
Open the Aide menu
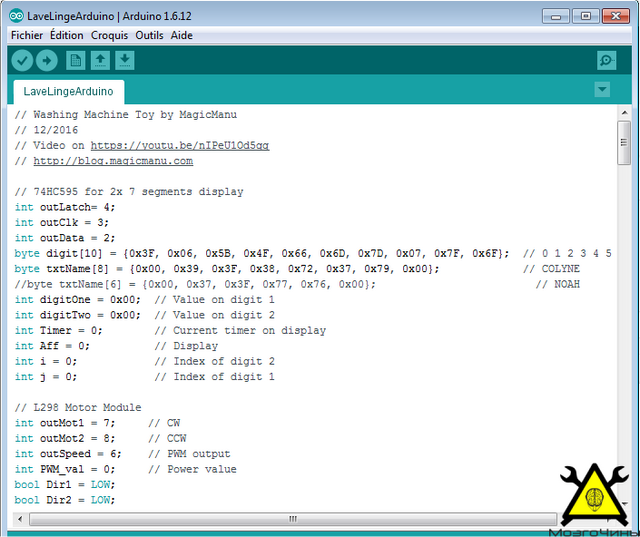click(x=182, y=36)
